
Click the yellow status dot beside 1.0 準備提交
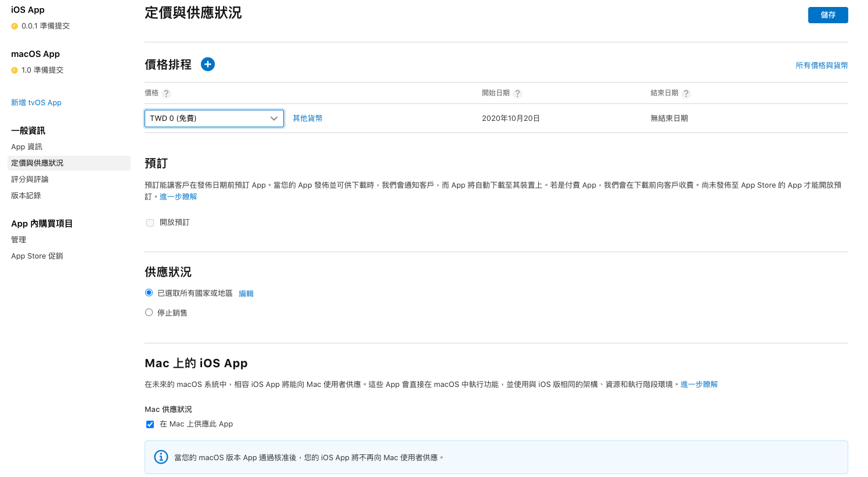[x=15, y=70]
